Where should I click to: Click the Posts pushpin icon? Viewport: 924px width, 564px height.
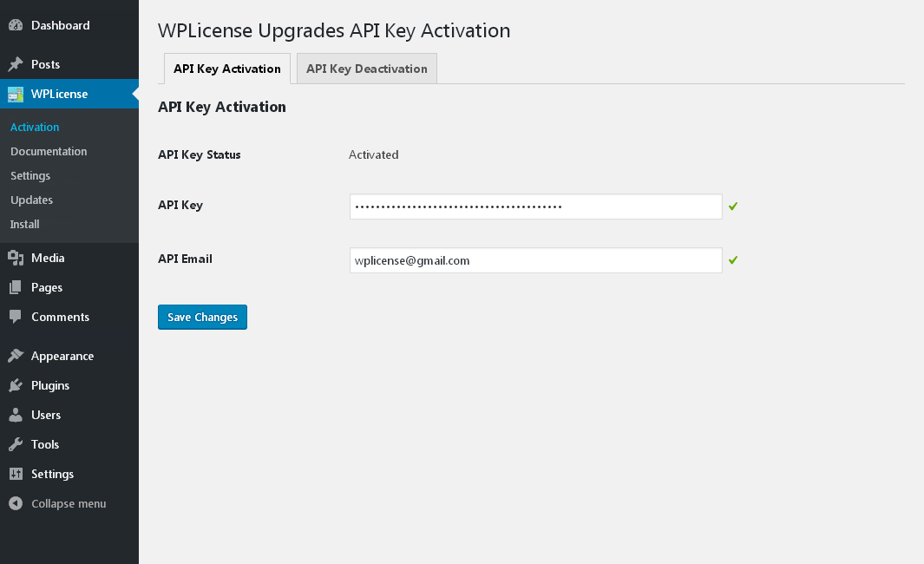pyautogui.click(x=16, y=64)
